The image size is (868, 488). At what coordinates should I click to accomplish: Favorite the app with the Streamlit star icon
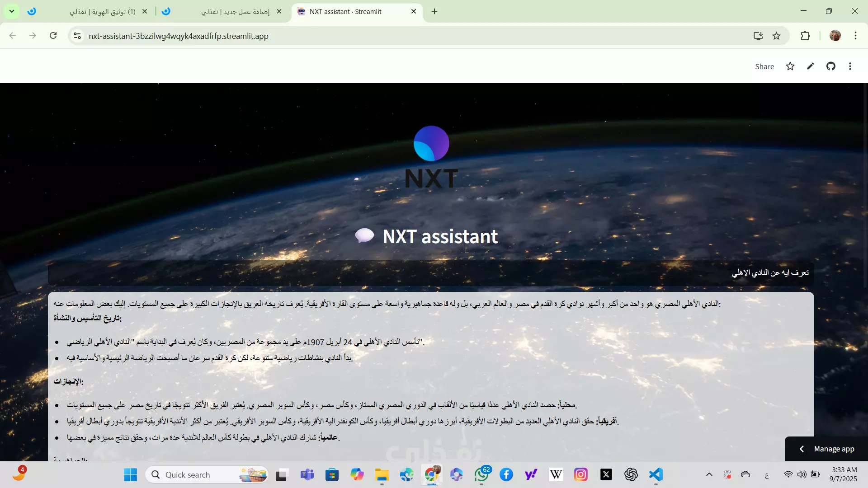coord(790,66)
